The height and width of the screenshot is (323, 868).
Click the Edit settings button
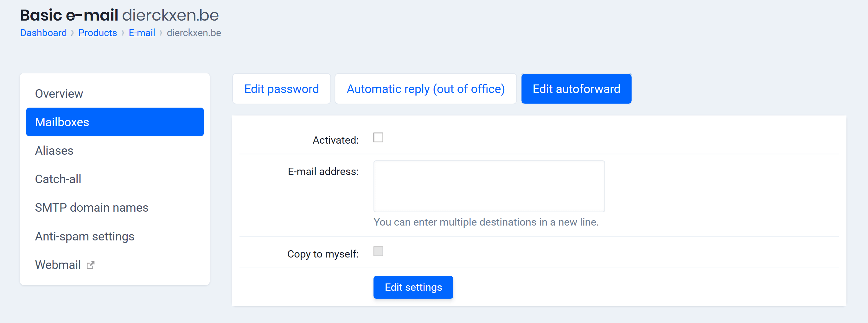(x=413, y=287)
